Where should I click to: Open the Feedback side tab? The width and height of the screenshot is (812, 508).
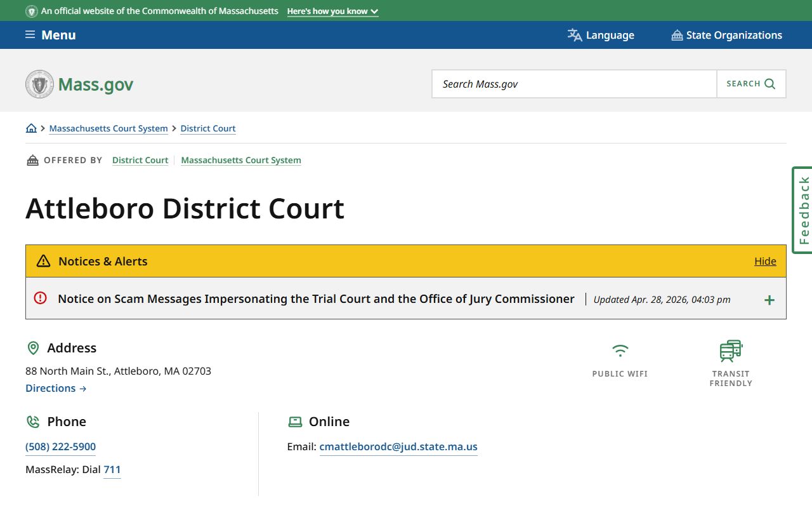tap(802, 210)
